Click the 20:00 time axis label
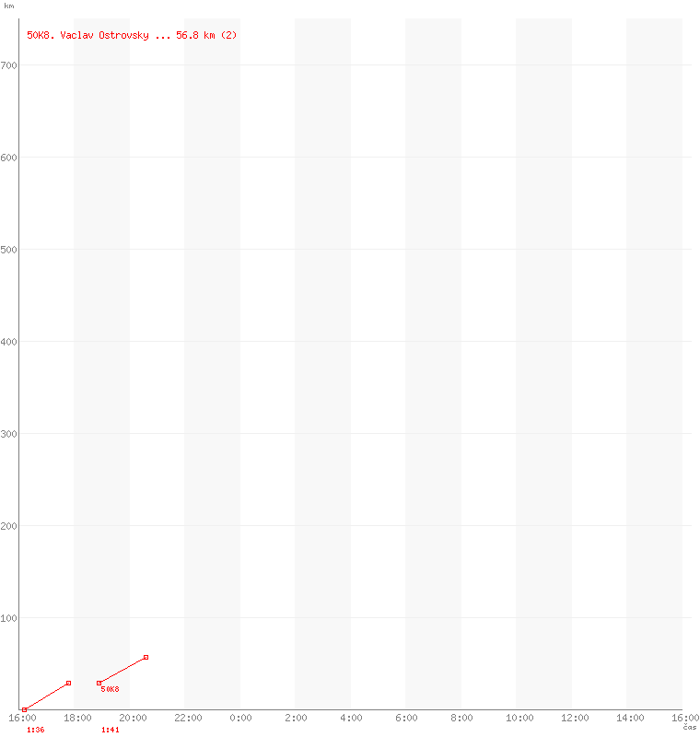 click(x=133, y=718)
